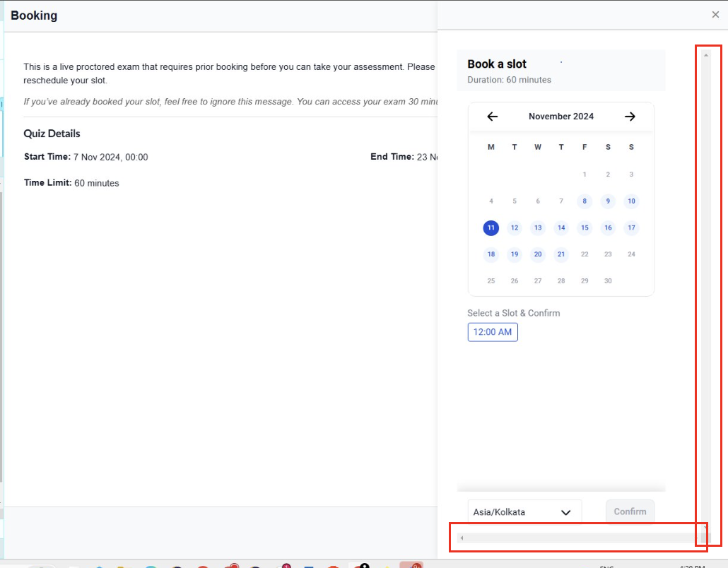Image resolution: width=728 pixels, height=568 pixels.
Task: Pick date 12 in the calendar
Action: click(515, 228)
